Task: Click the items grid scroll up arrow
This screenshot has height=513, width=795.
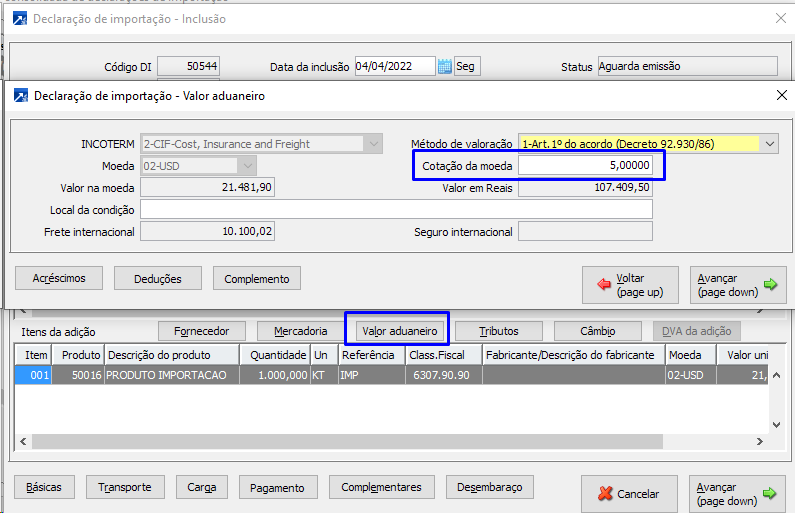Action: (x=776, y=376)
